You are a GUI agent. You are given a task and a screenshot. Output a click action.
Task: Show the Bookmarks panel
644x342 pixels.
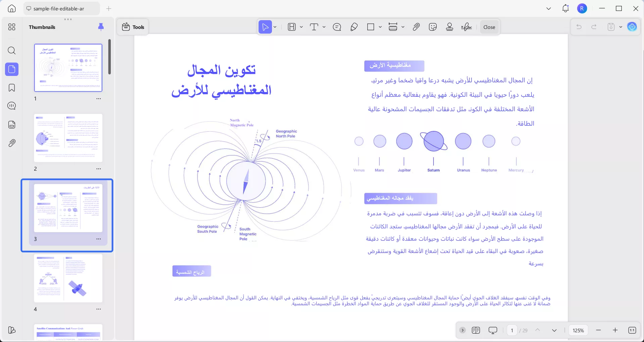11,88
